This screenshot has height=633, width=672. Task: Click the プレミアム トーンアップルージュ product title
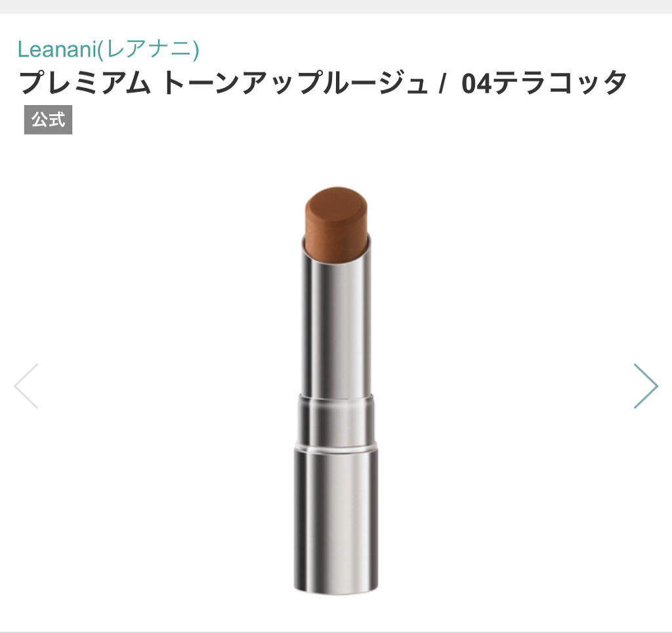(223, 83)
